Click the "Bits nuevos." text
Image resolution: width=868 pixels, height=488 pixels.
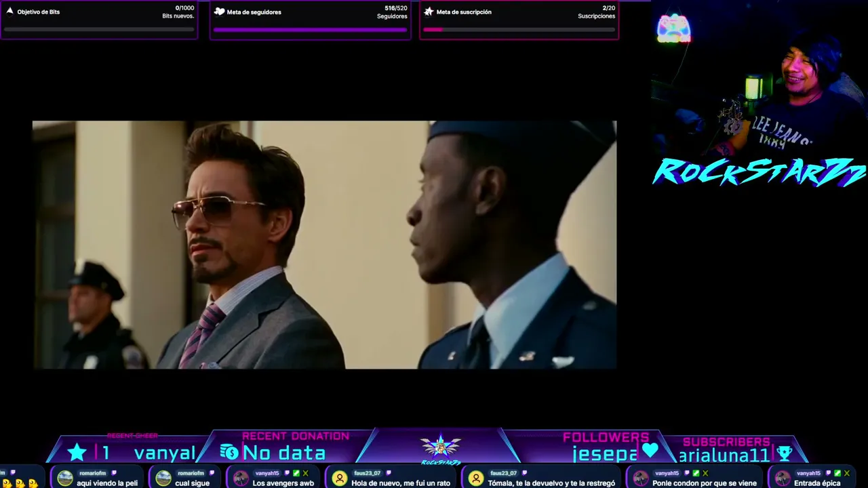click(178, 16)
